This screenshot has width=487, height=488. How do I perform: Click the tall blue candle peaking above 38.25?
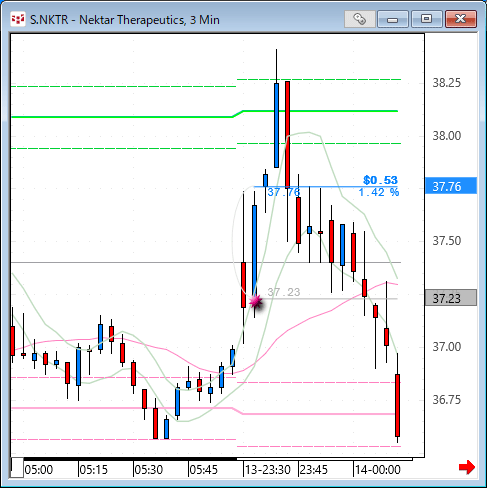pos(276,125)
